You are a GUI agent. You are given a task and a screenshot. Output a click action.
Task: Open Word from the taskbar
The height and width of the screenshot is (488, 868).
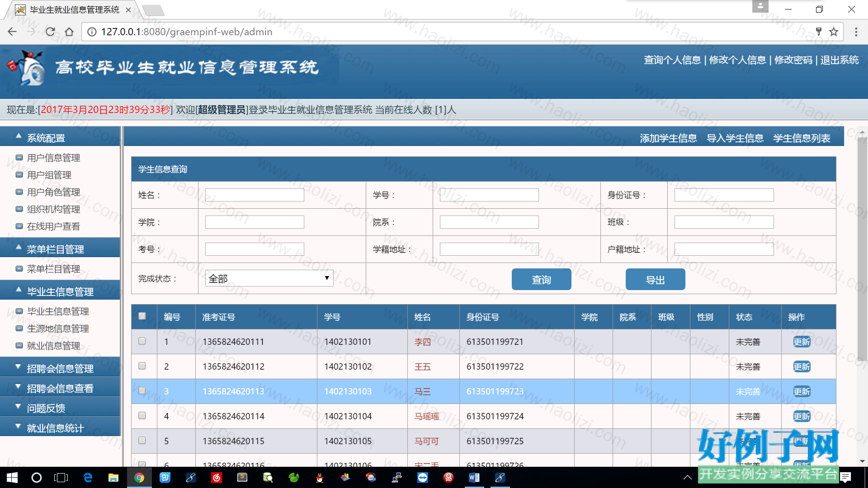coord(474,478)
